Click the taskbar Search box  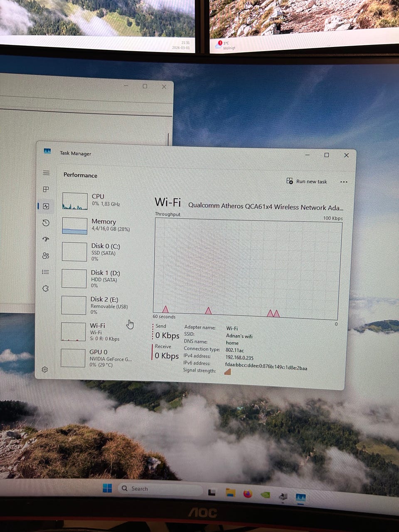[160, 489]
